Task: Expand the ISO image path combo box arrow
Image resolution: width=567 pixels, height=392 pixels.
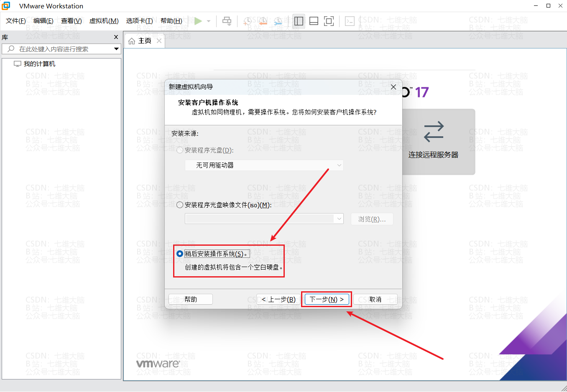Action: click(339, 219)
